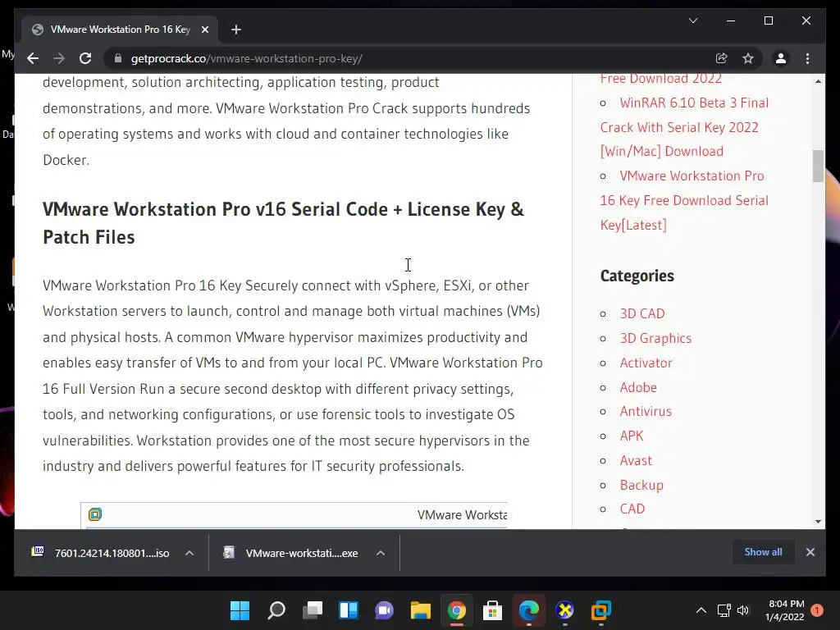View site information padlock icon
The height and width of the screenshot is (630, 840).
(118, 58)
